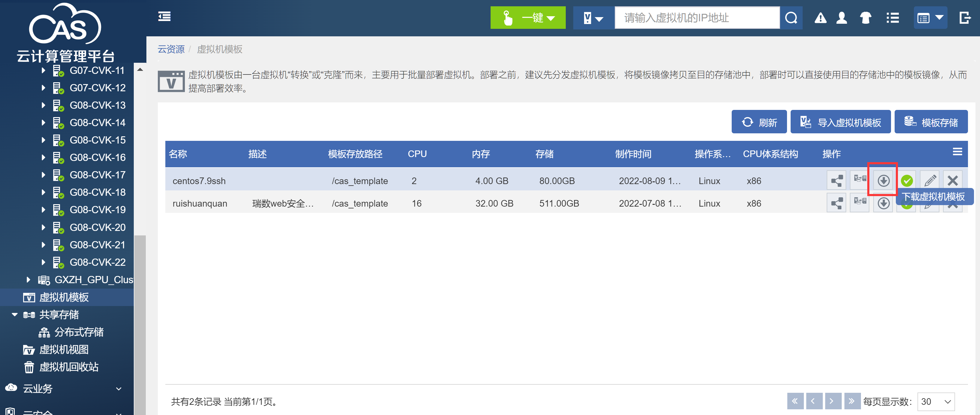Open the per-page count dropdown showing 30
The image size is (980, 415).
tap(936, 402)
